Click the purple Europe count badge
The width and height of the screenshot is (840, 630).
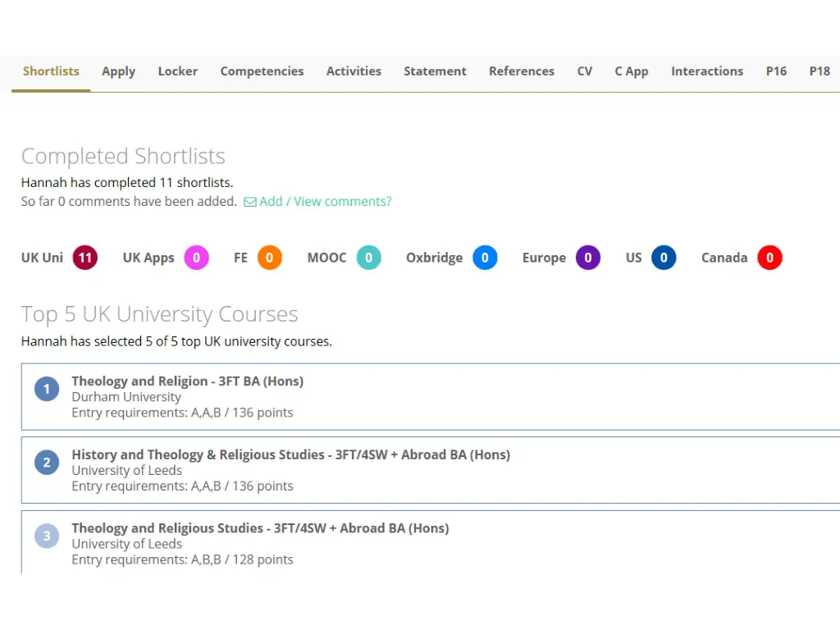(587, 258)
